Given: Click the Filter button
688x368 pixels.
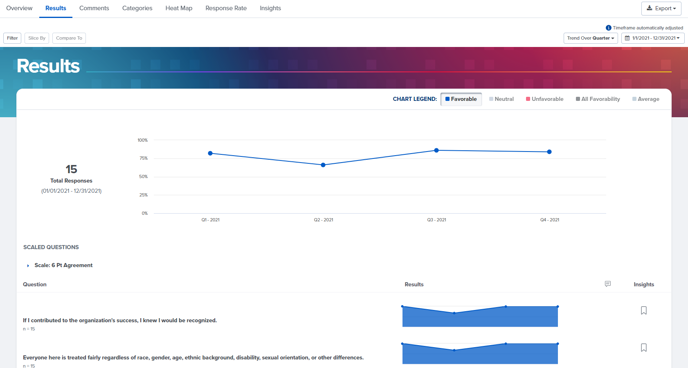Looking at the screenshot, I should pyautogui.click(x=12, y=38).
